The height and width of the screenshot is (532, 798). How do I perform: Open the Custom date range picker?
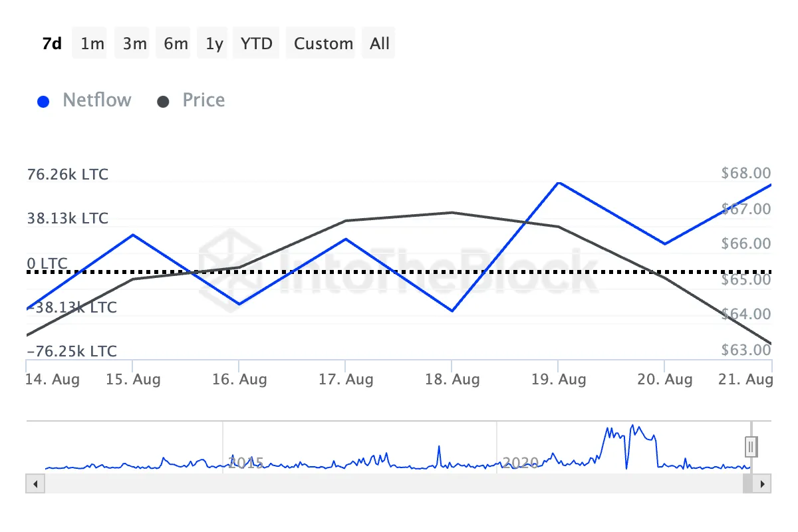tap(323, 44)
